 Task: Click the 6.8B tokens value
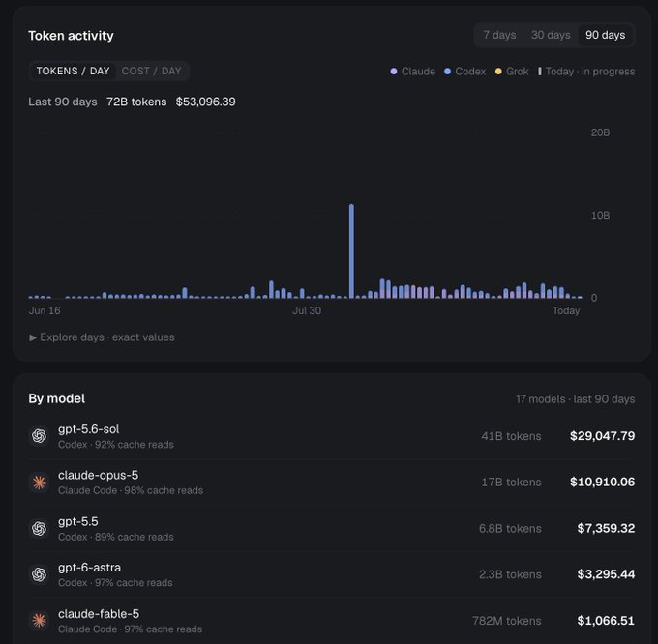point(510,528)
